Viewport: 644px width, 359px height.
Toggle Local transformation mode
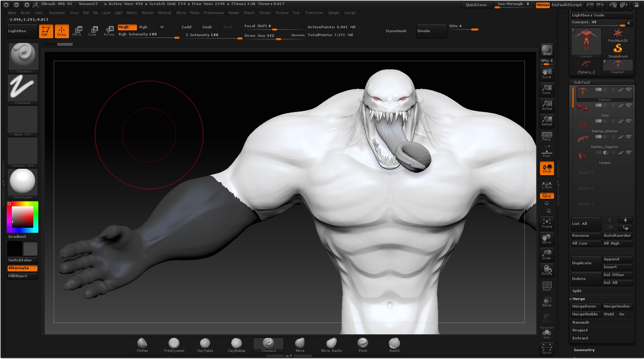point(547,168)
